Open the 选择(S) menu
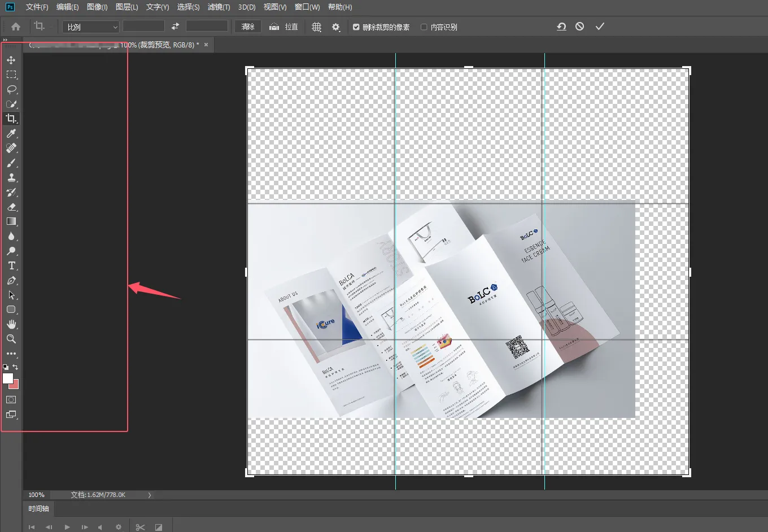 [188, 7]
